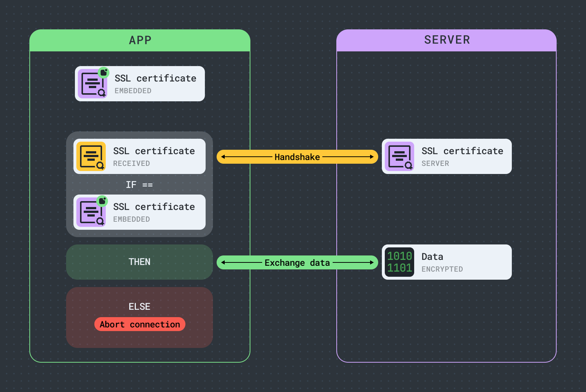Click the top embedded SSL certificate icon
586x392 pixels.
point(92,84)
